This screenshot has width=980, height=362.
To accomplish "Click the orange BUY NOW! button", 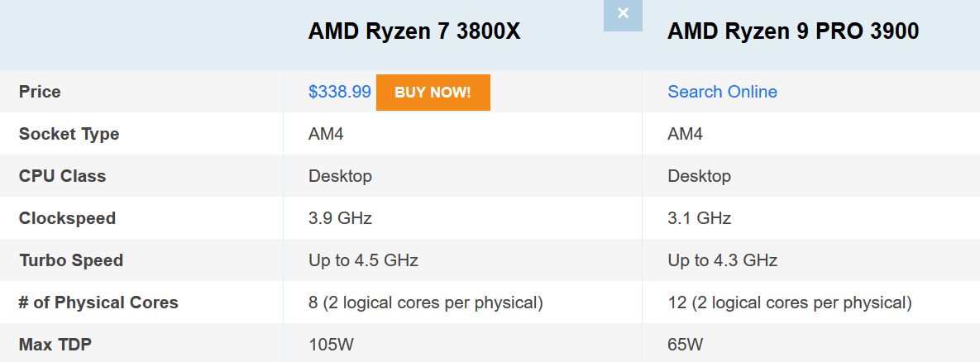I will coord(433,93).
